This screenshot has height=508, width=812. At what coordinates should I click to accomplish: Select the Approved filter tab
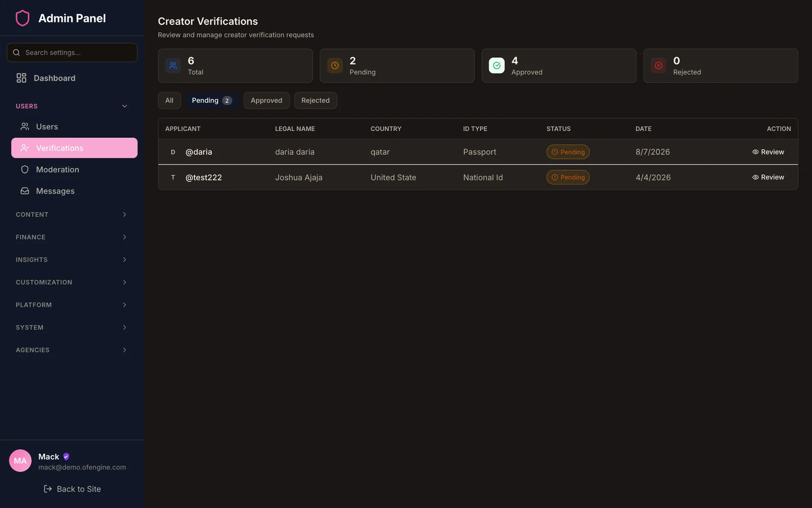(x=266, y=100)
